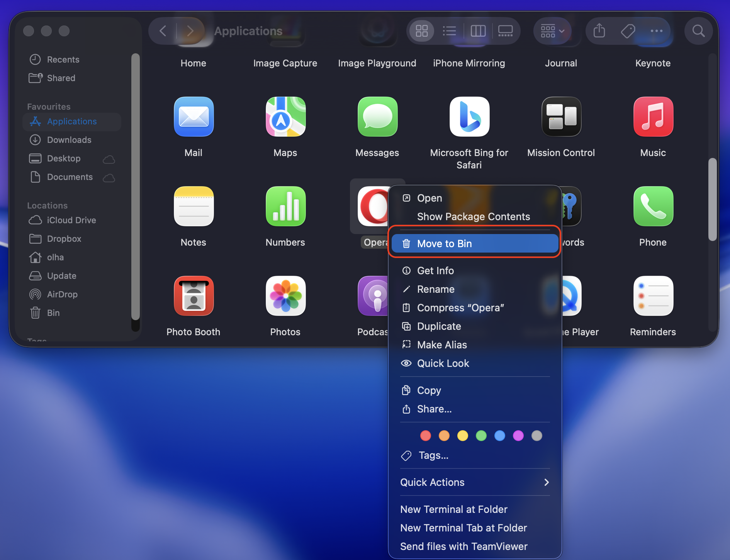The image size is (730, 560).
Task: Apply the yellow tag color
Action: click(463, 436)
